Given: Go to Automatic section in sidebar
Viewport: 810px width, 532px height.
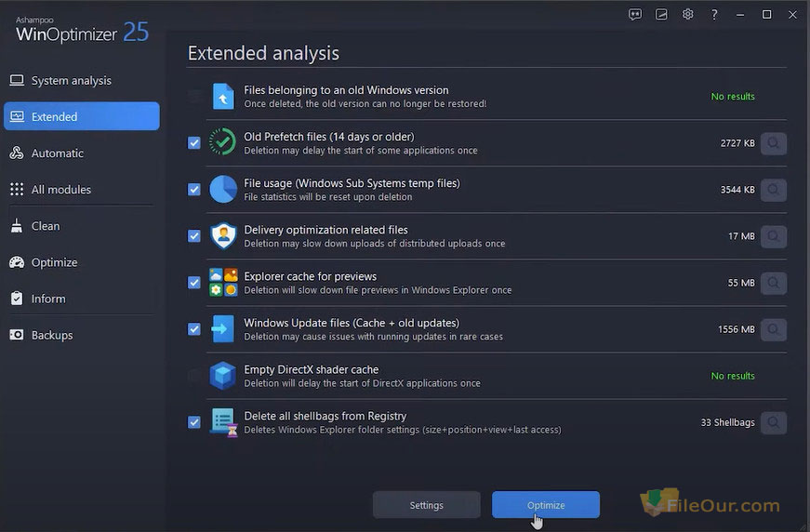Looking at the screenshot, I should pos(82,153).
